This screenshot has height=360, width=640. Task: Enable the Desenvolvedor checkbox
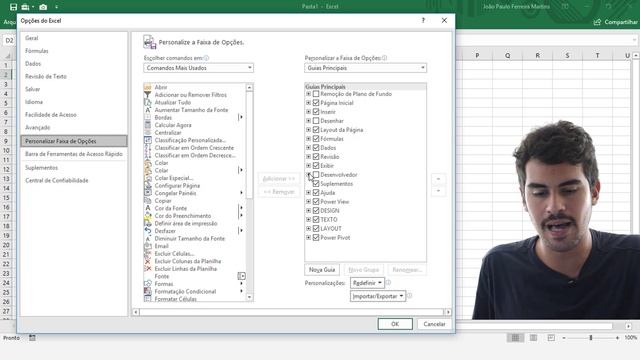pyautogui.click(x=316, y=175)
